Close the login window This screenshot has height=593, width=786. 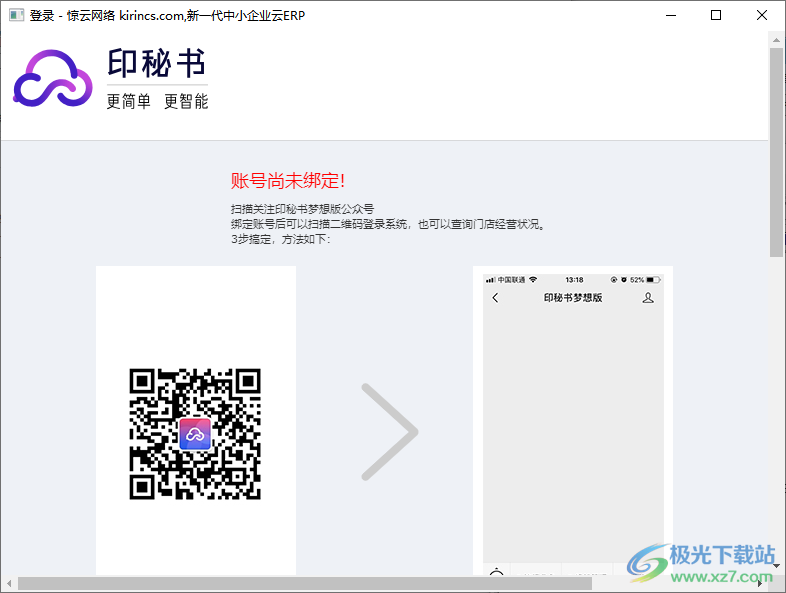click(761, 16)
